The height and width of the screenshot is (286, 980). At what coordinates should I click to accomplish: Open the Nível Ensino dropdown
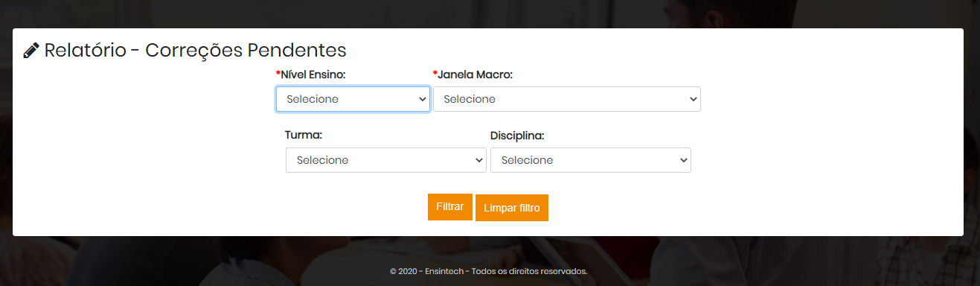click(353, 99)
